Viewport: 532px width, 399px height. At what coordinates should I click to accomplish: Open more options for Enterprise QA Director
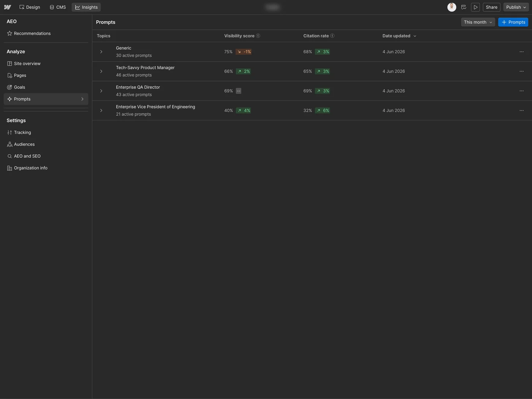click(x=521, y=91)
